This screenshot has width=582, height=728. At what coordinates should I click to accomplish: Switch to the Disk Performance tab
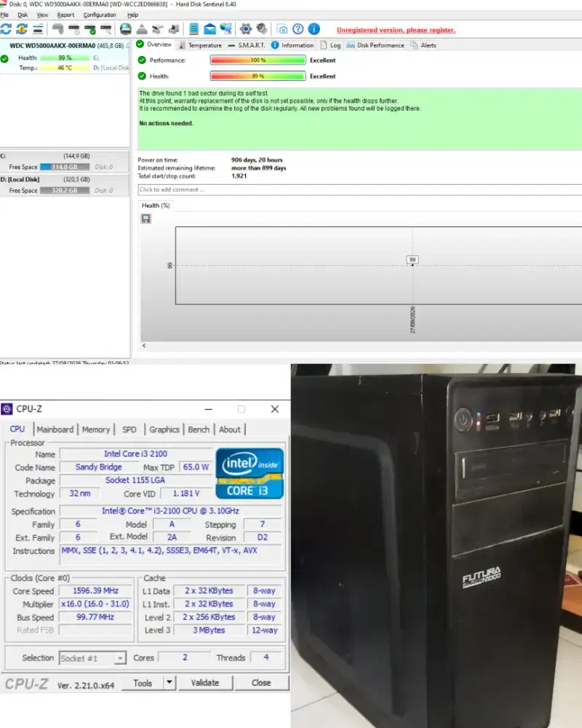pyautogui.click(x=375, y=45)
